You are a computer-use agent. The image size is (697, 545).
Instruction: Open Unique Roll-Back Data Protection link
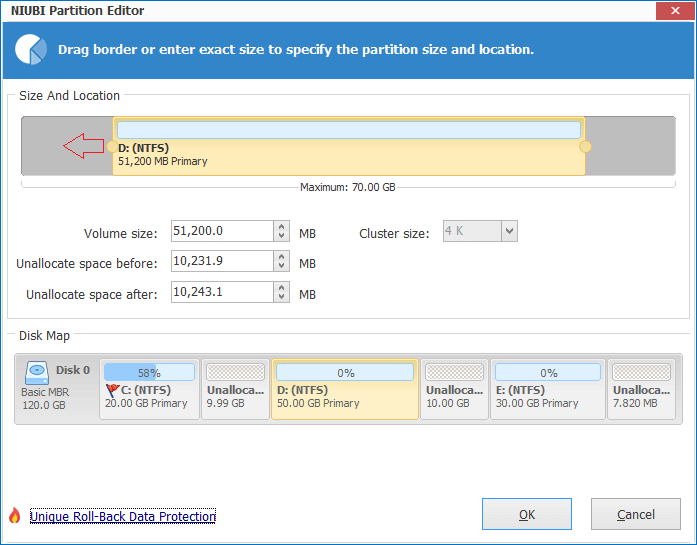[123, 516]
